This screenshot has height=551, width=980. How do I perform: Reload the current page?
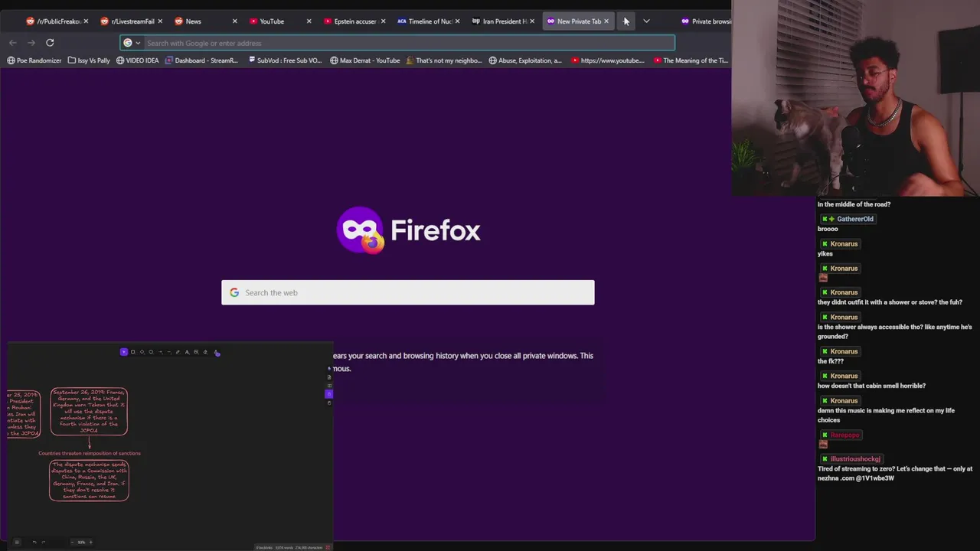point(50,43)
